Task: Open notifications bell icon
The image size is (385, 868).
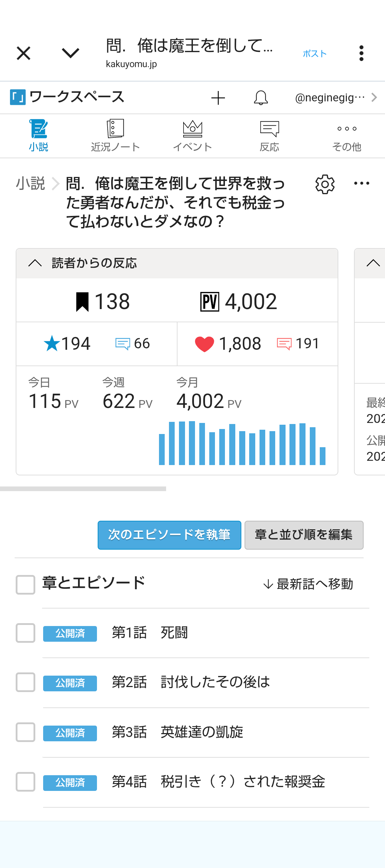Action: coord(261,98)
